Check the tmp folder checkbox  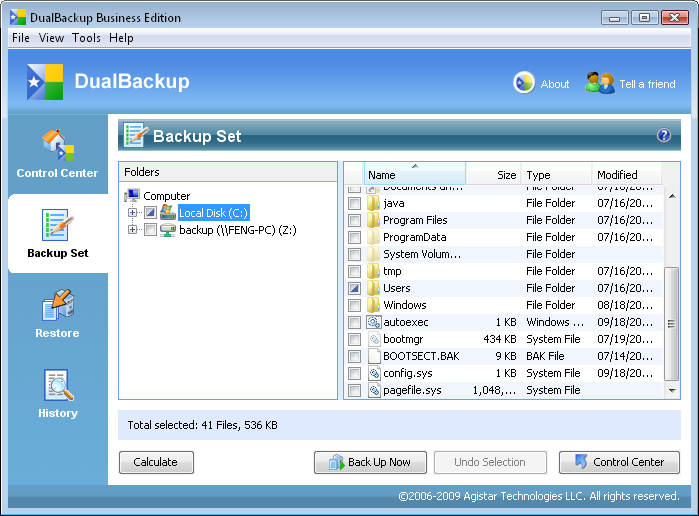354,271
